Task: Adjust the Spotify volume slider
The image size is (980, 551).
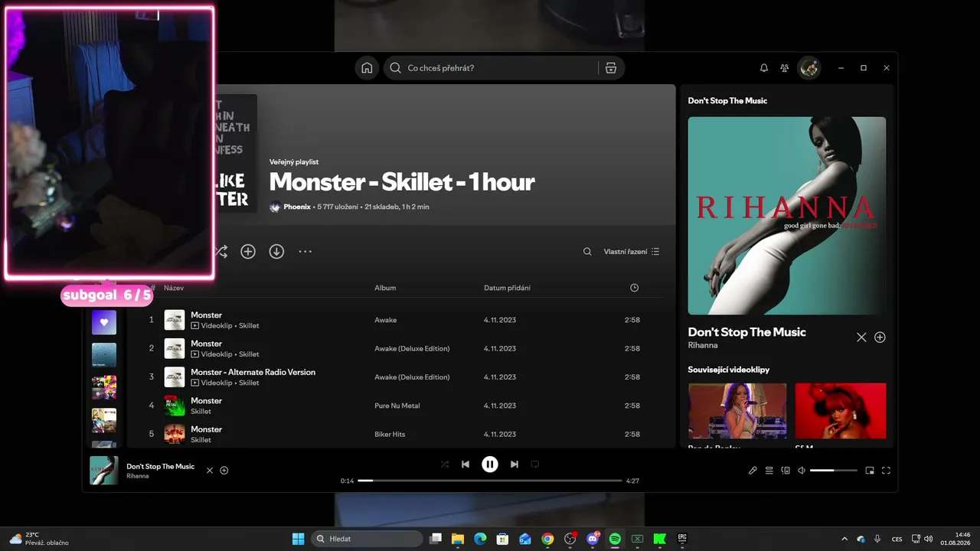Action: 834,471
